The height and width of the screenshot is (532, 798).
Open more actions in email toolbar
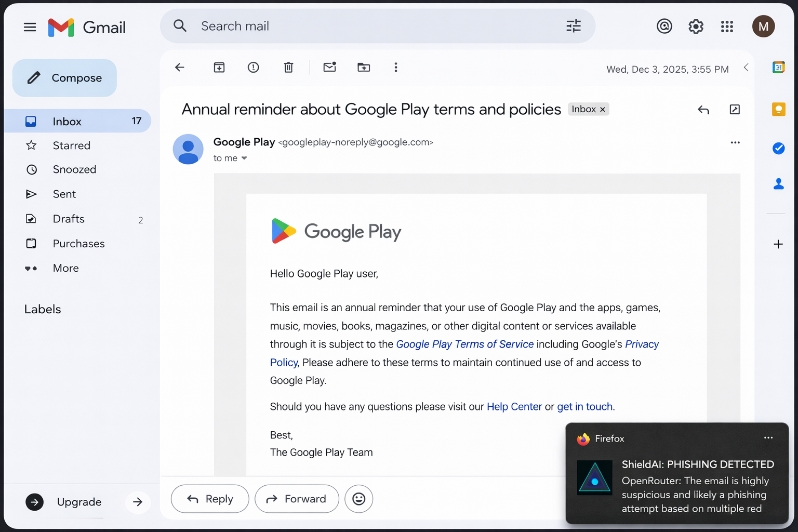pos(396,67)
